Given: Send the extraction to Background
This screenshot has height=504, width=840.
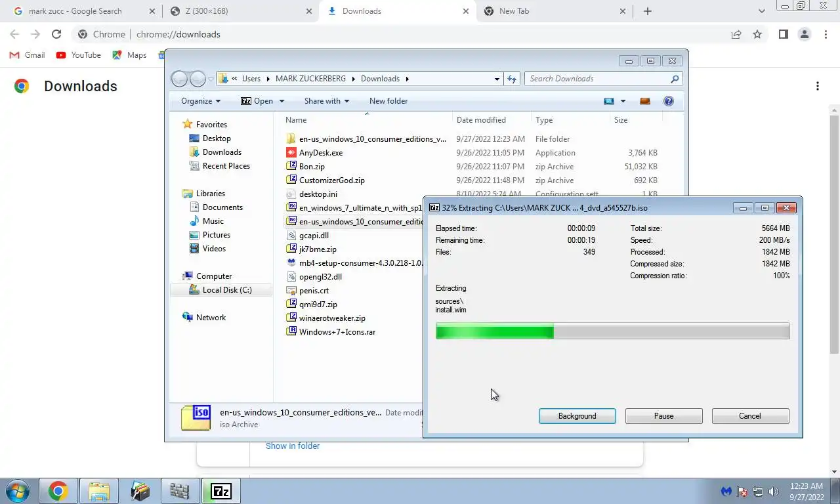Looking at the screenshot, I should click(x=577, y=416).
